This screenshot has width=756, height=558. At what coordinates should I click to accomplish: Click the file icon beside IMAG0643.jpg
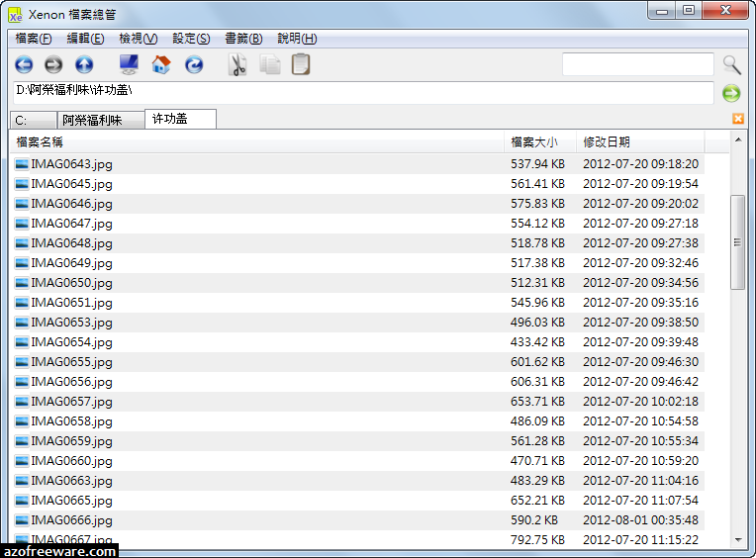click(22, 164)
